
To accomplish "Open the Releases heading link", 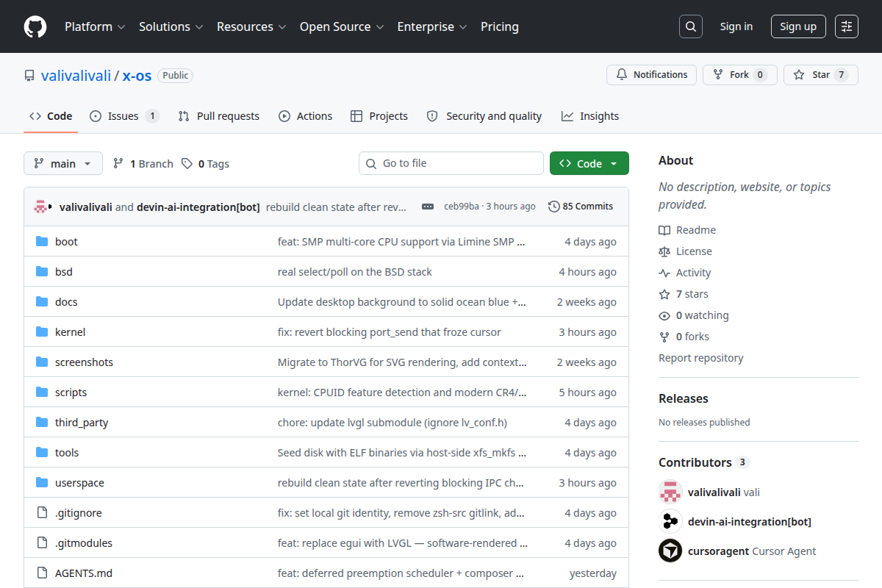I will click(684, 398).
